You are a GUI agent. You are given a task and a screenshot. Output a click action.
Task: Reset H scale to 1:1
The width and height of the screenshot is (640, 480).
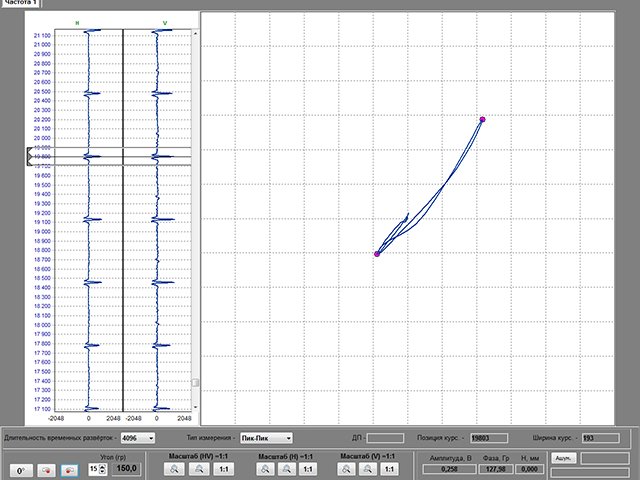click(308, 468)
